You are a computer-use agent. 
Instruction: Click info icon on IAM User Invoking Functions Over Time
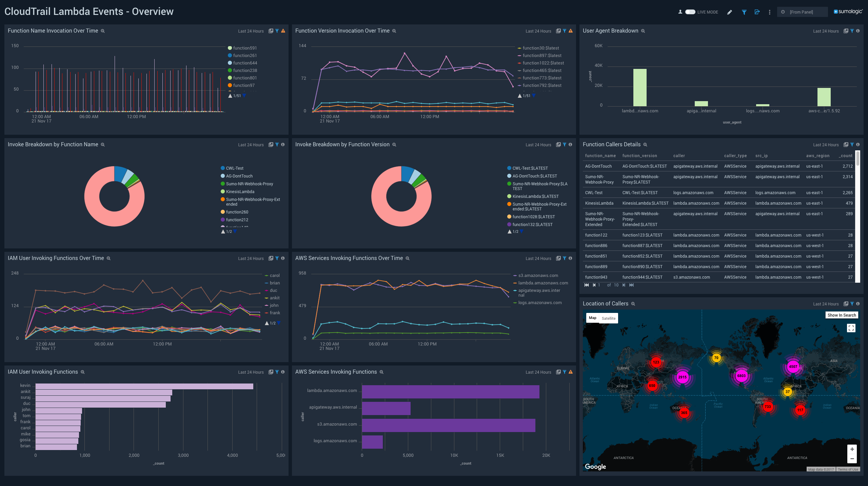click(x=283, y=258)
